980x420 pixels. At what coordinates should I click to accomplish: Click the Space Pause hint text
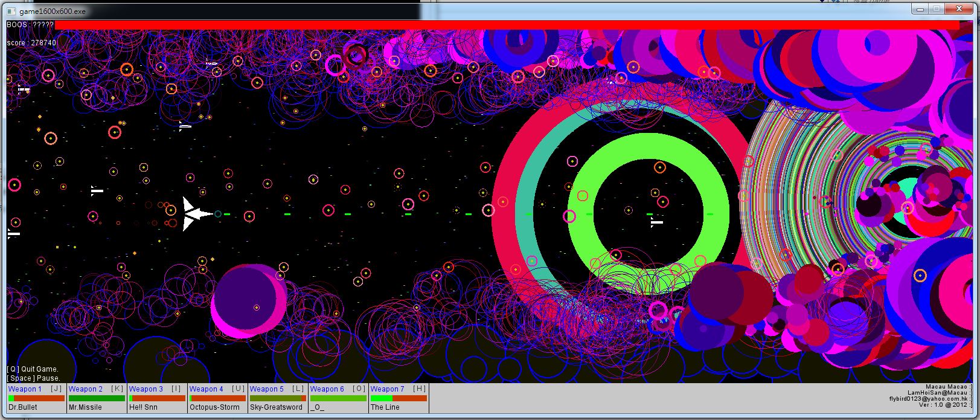point(34,378)
